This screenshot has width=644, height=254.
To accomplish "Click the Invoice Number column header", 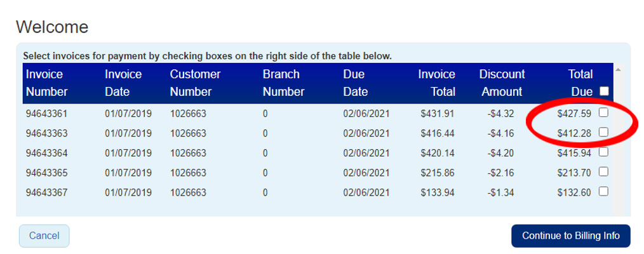I will [46, 83].
